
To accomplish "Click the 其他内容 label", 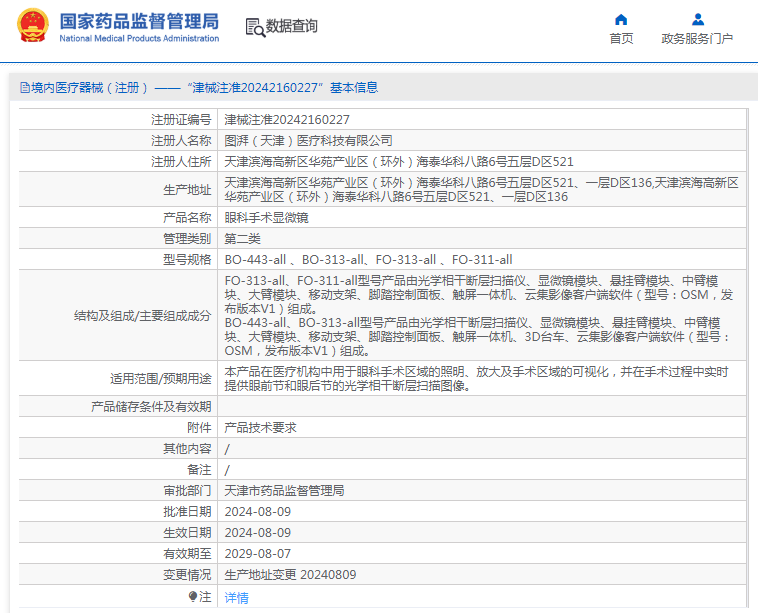I will click(187, 449).
